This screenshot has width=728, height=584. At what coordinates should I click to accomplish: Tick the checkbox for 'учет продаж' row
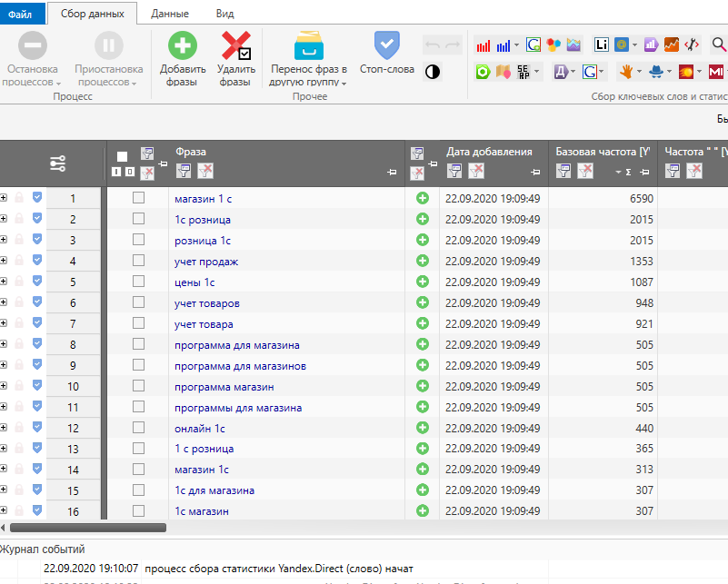[138, 261]
